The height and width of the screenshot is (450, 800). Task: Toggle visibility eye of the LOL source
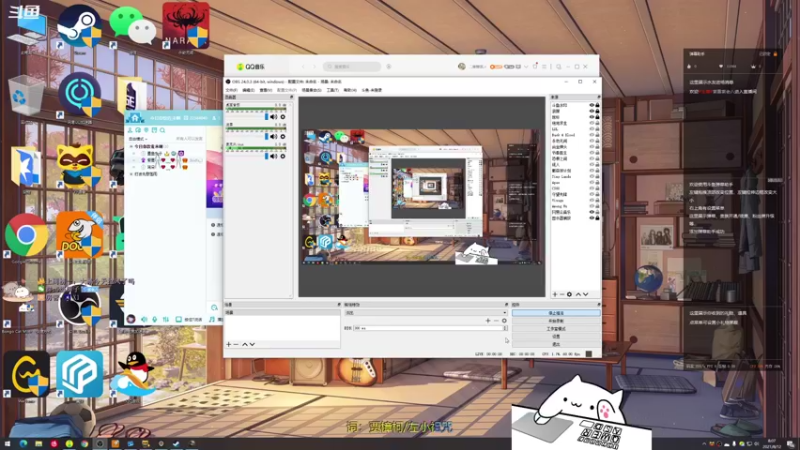coord(592,129)
